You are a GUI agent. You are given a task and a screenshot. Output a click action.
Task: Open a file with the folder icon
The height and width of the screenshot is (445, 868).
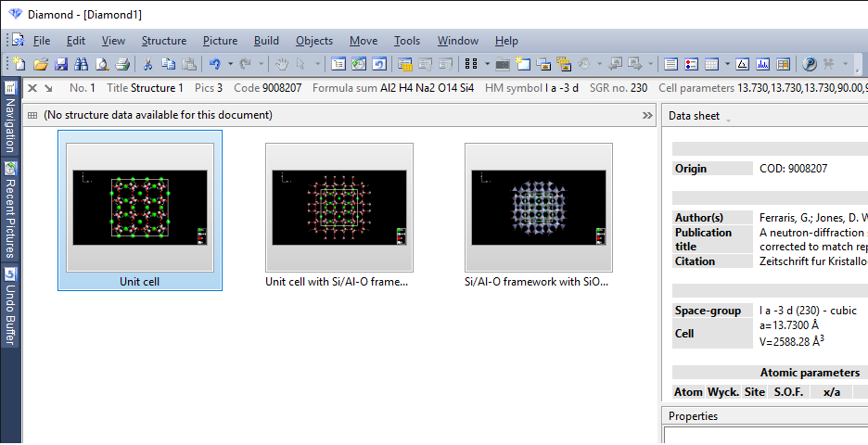pyautogui.click(x=40, y=64)
